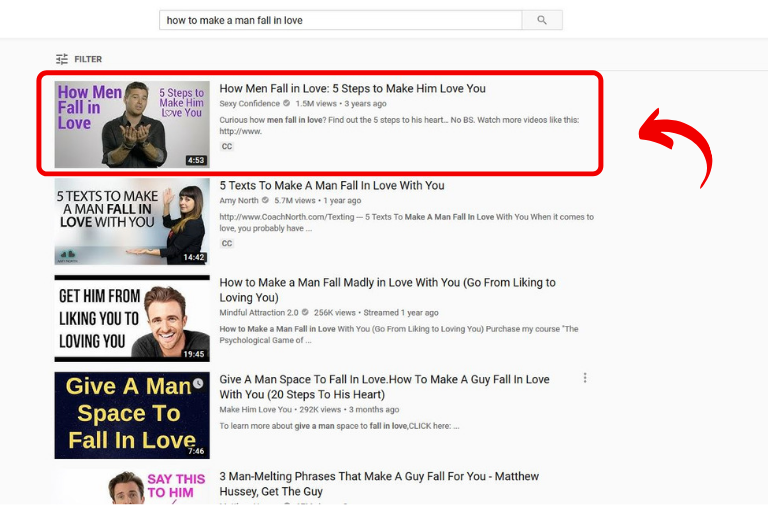Click description 'To learn more about give a man space'
This screenshot has width=768, height=511.
[x=339, y=426]
